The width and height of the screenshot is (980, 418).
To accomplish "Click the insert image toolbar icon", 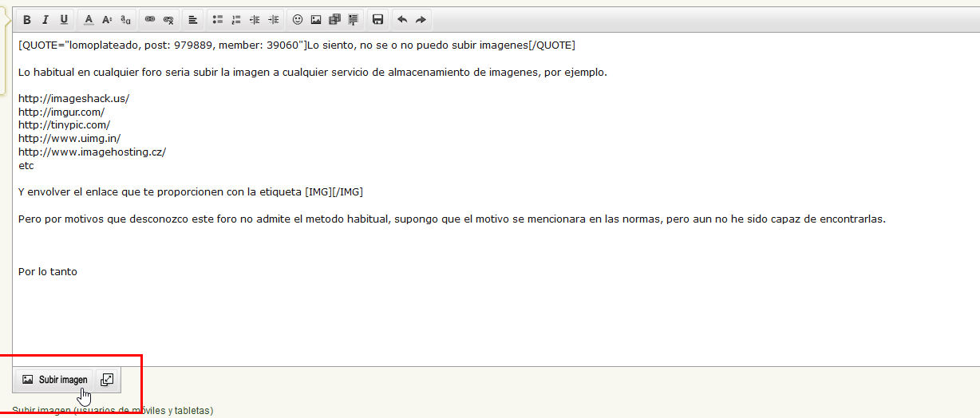I will (316, 19).
